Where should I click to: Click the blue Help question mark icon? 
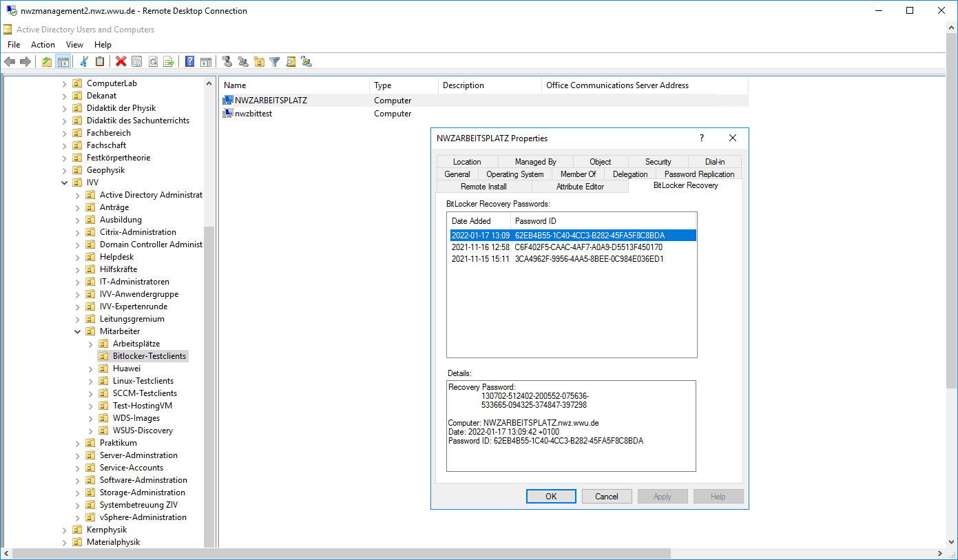pos(189,62)
